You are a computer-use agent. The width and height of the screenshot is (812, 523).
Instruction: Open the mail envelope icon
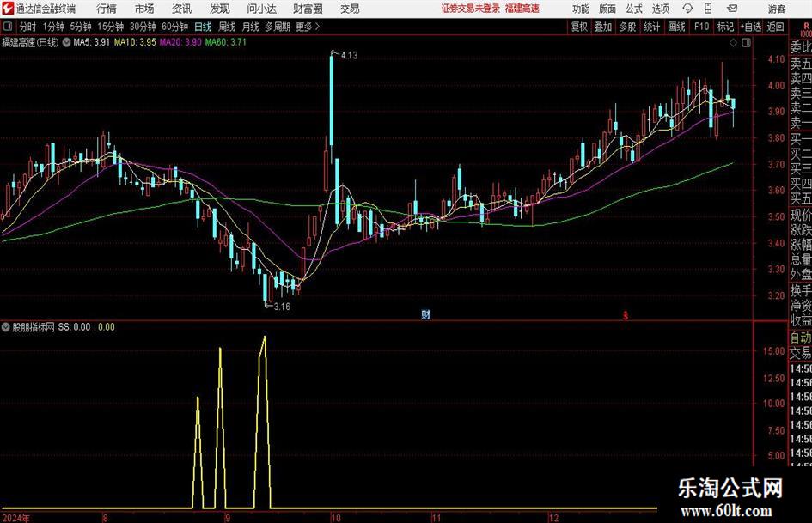pos(732,9)
